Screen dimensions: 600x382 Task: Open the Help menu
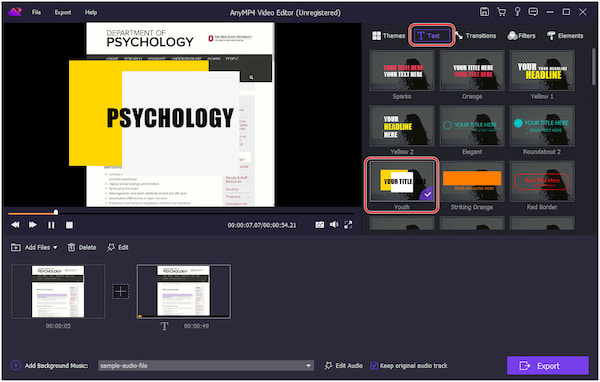(x=91, y=12)
